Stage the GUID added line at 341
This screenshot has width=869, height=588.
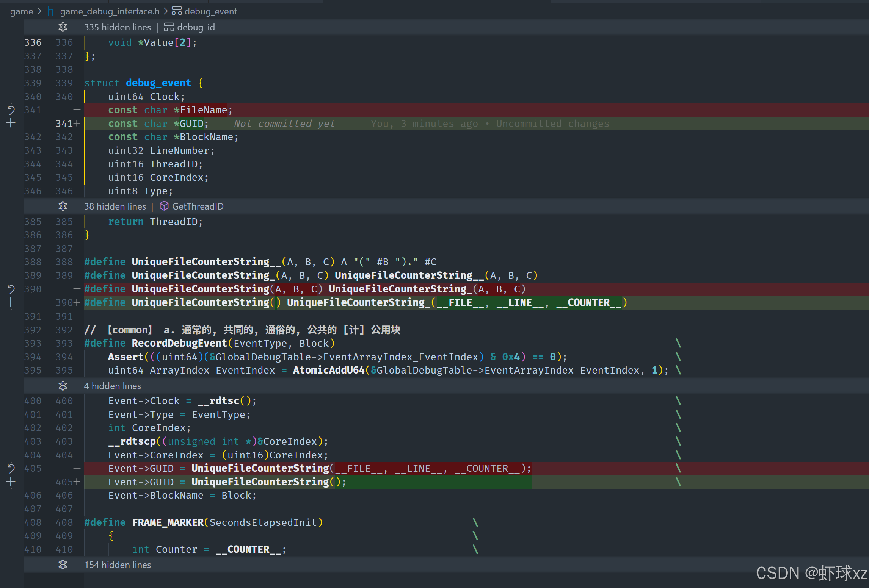point(11,124)
